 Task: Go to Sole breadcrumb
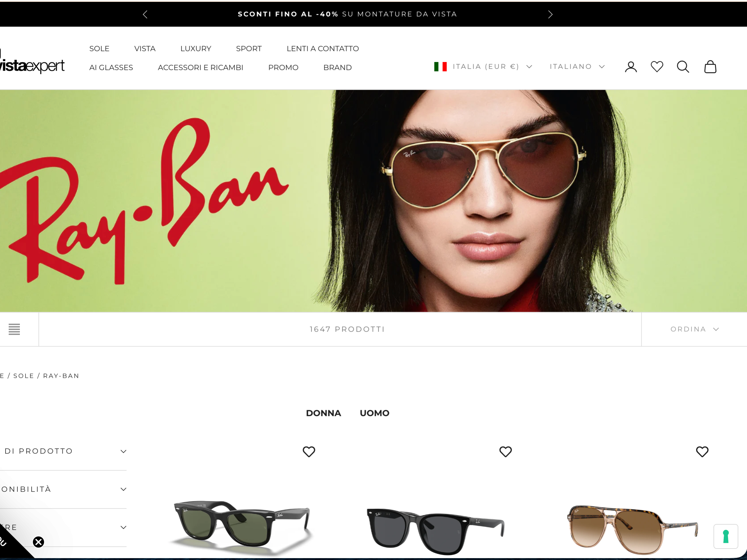pyautogui.click(x=24, y=376)
